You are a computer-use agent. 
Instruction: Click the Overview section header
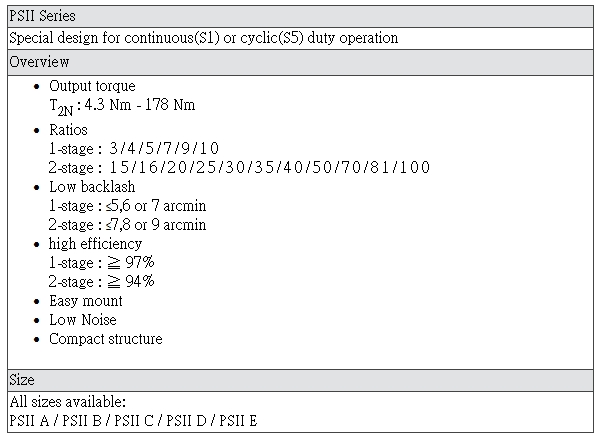pyautogui.click(x=300, y=62)
